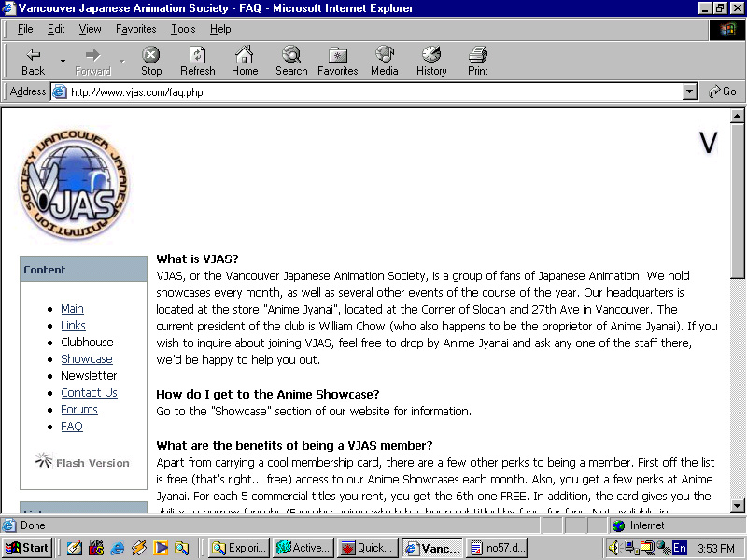
Task: Click the VJAS logo image
Action: [x=74, y=184]
